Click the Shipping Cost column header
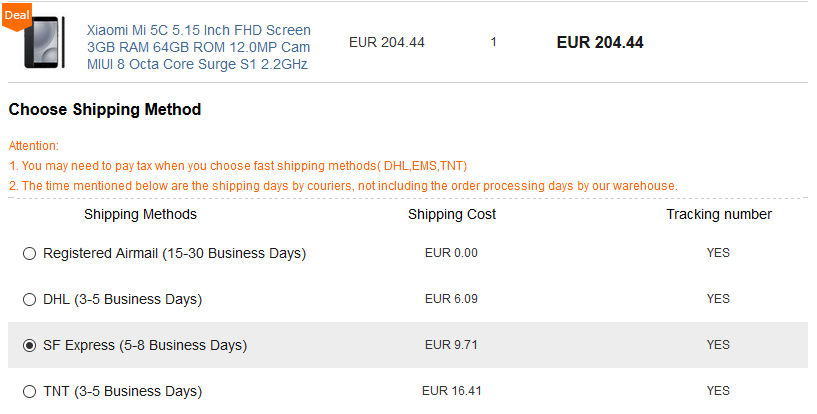The image size is (817, 414). click(x=452, y=214)
